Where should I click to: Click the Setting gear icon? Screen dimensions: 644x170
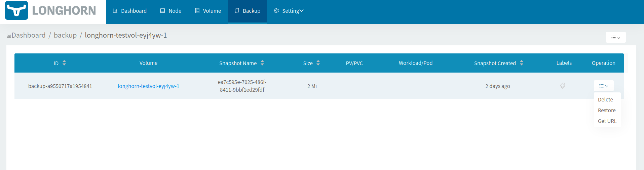[x=276, y=11]
